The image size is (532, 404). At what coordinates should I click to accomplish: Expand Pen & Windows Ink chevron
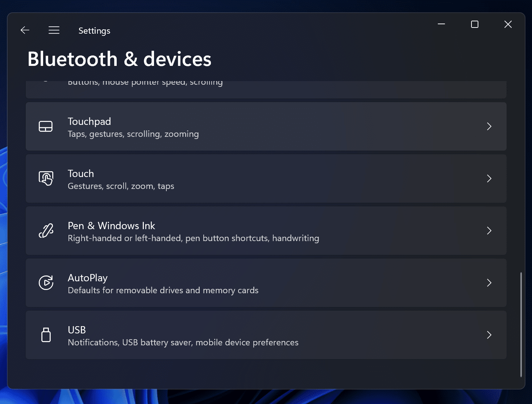point(489,231)
